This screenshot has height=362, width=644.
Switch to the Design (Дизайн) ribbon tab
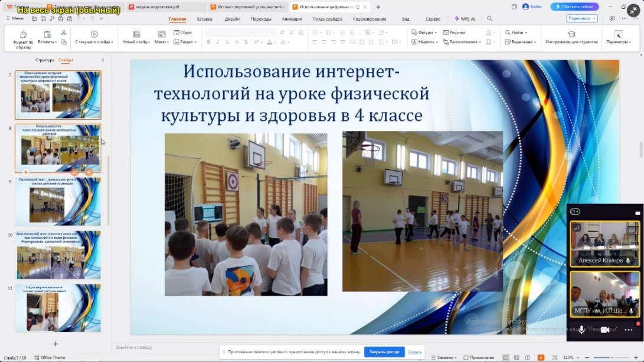(x=232, y=19)
